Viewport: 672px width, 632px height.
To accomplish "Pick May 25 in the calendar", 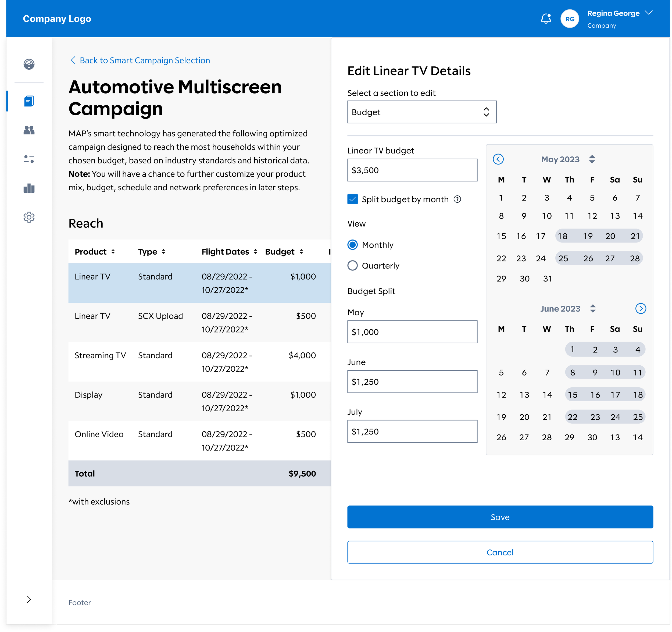I will pos(563,259).
